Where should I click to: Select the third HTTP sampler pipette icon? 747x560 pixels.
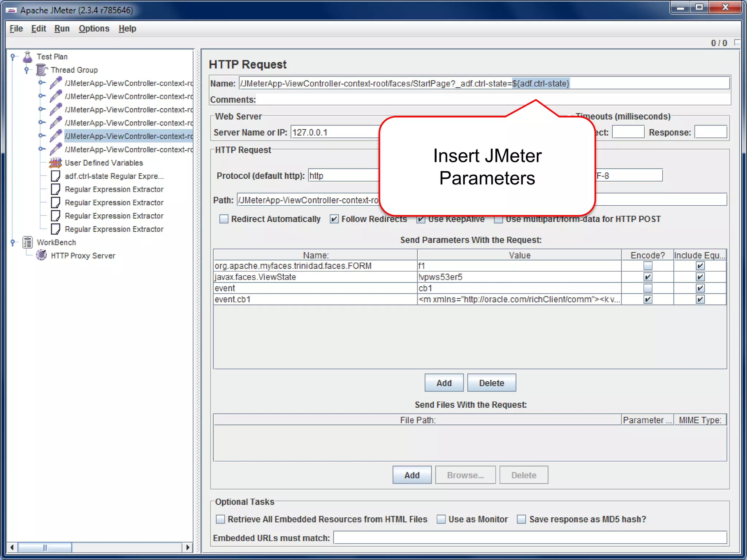(56, 110)
